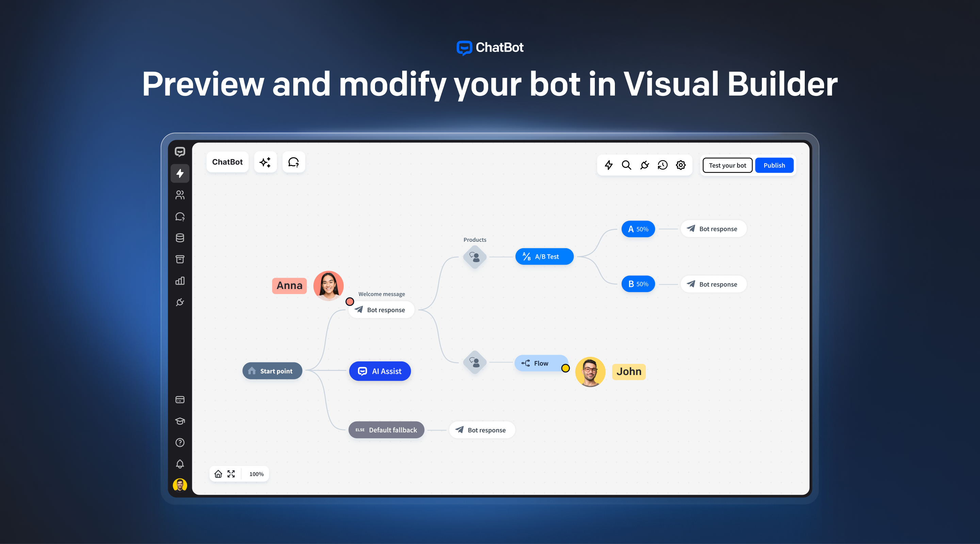The width and height of the screenshot is (980, 544).
Task: Open the Users panel from the sidebar
Action: (180, 195)
